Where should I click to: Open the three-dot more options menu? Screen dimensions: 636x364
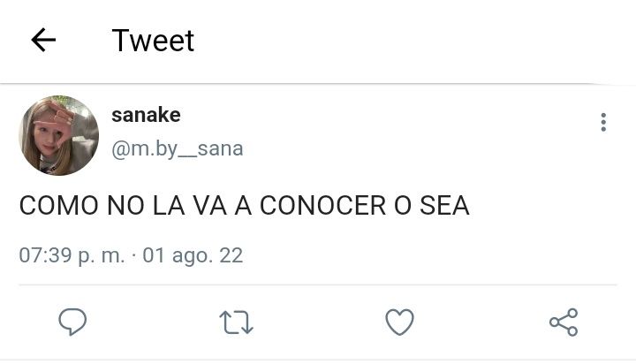[603, 122]
